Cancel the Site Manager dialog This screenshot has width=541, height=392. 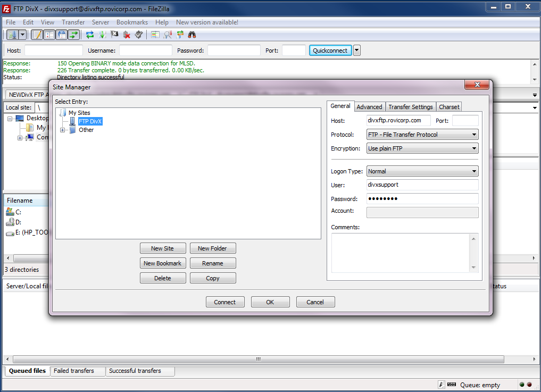[x=315, y=302]
